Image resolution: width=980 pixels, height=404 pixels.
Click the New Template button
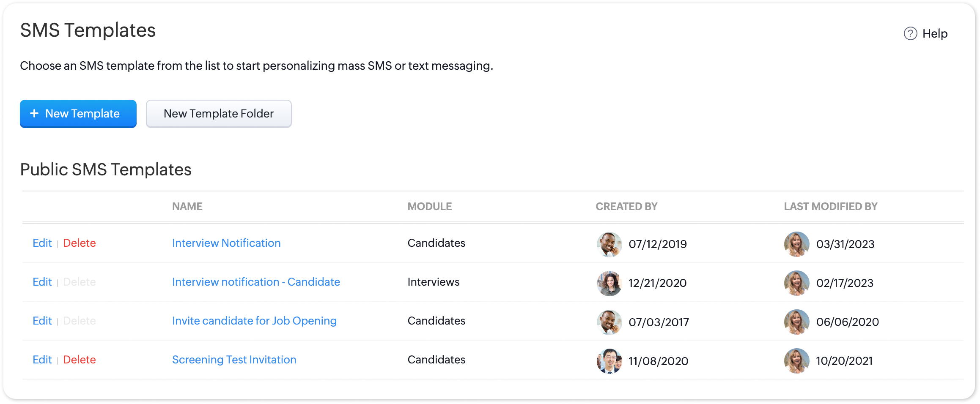78,114
